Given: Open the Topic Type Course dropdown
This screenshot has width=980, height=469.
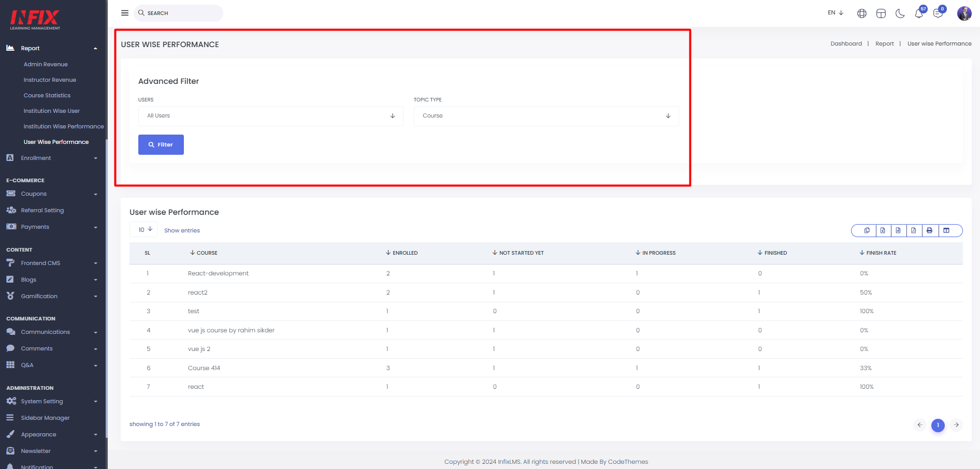Looking at the screenshot, I should 546,116.
